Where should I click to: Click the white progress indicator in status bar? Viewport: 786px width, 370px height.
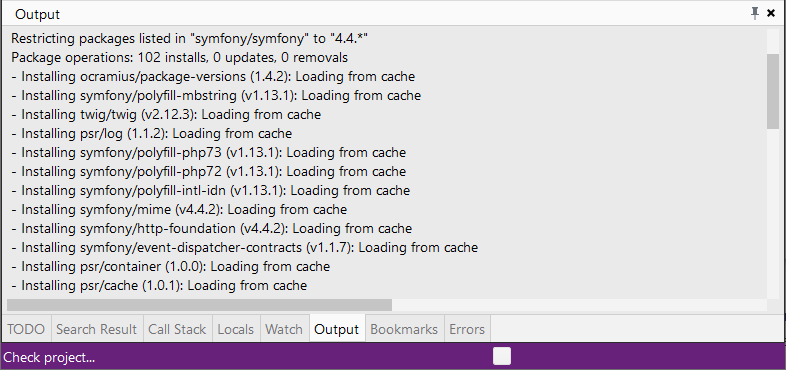click(502, 356)
